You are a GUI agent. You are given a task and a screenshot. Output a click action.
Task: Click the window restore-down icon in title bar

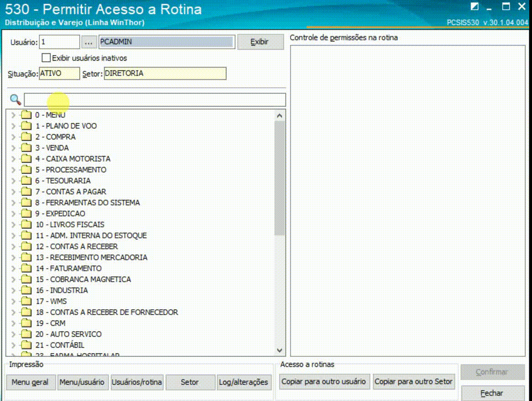click(x=475, y=6)
